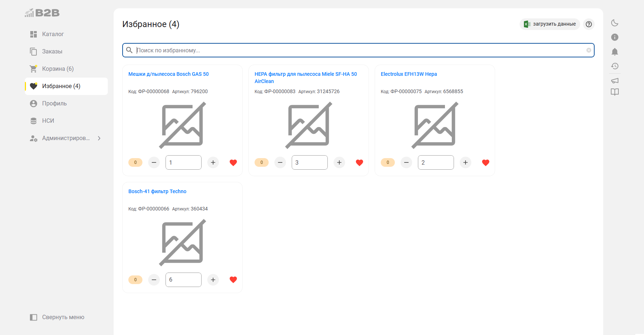Click the article number 6568855

453,92
